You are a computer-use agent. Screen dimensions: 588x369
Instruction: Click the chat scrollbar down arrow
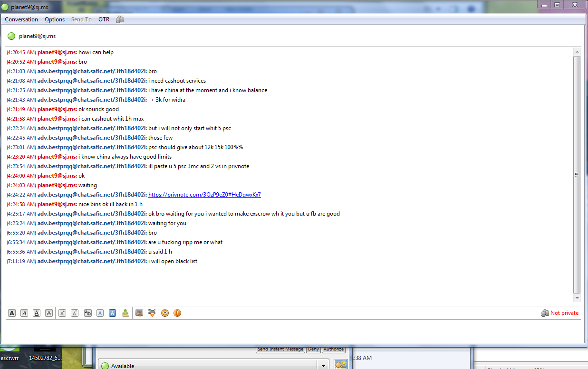(x=577, y=298)
